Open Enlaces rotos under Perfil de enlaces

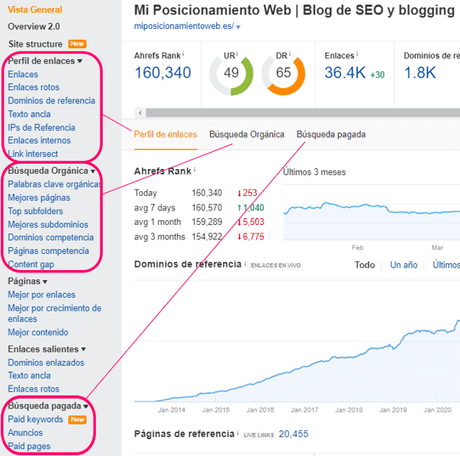[x=34, y=87]
